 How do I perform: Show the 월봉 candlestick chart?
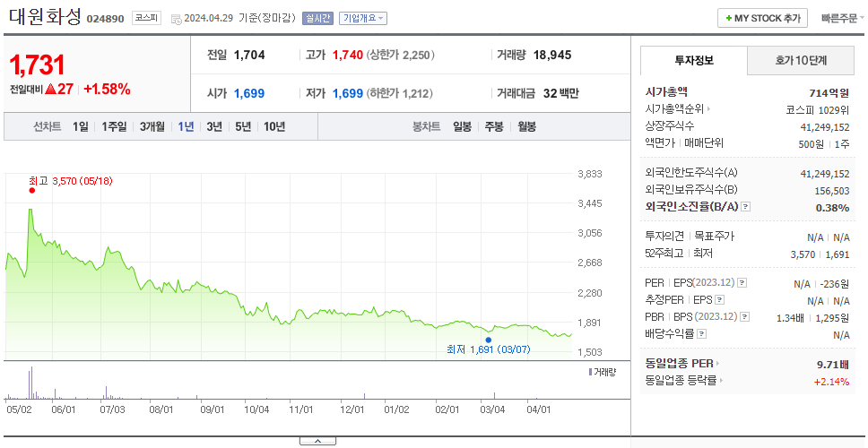(x=526, y=126)
